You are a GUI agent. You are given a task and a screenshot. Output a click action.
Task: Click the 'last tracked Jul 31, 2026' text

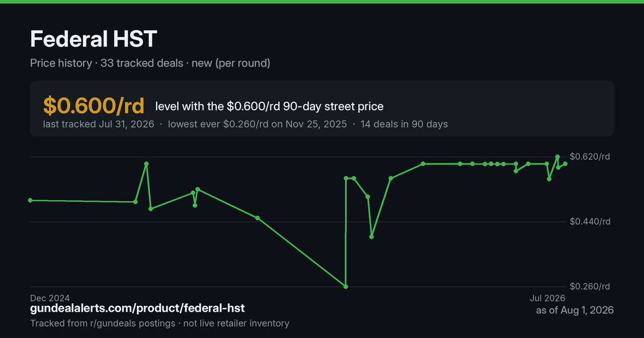pos(98,124)
